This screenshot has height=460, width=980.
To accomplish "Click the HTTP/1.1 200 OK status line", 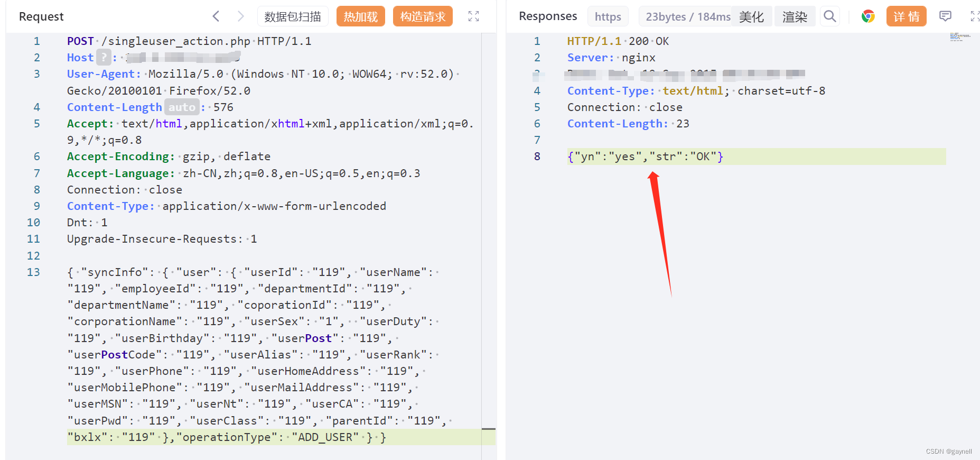I will click(618, 41).
